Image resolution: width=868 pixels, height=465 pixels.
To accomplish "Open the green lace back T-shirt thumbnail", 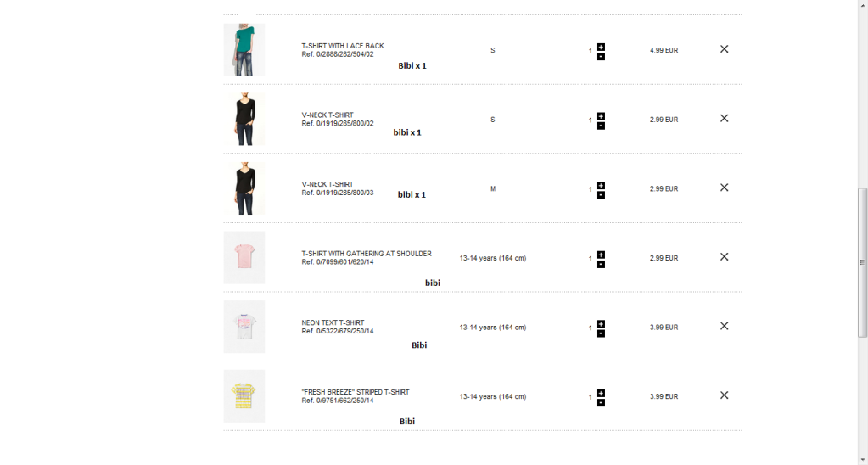I will [244, 50].
